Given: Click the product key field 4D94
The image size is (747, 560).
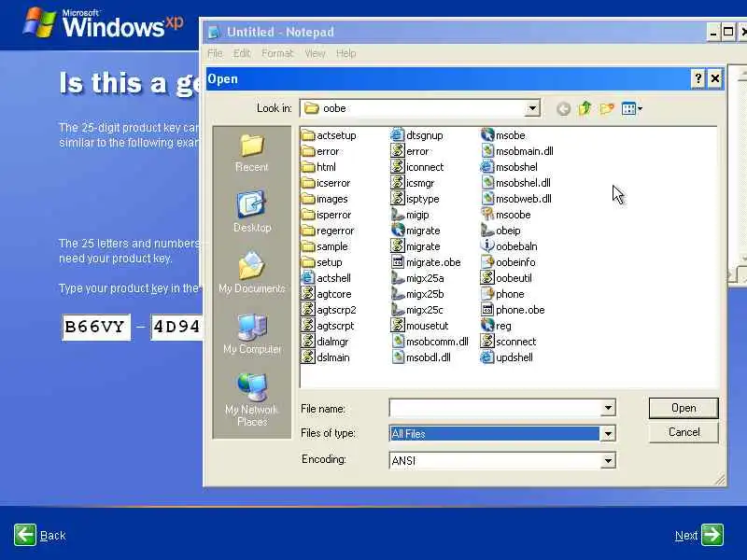Looking at the screenshot, I should (176, 327).
